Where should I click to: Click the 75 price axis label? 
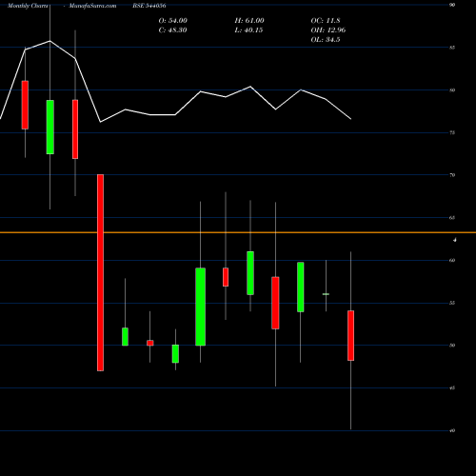coord(452,132)
